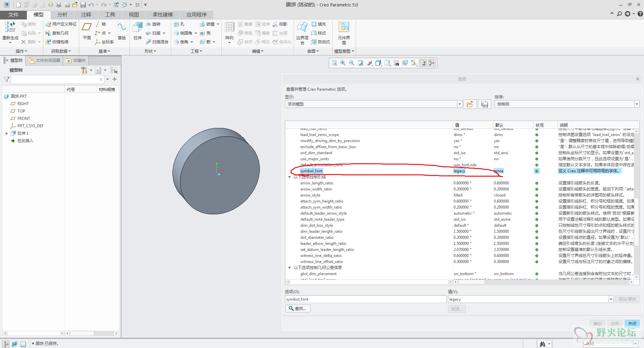The height and width of the screenshot is (348, 644).
Task: Open the 操作 group dropdown
Action: point(21,51)
